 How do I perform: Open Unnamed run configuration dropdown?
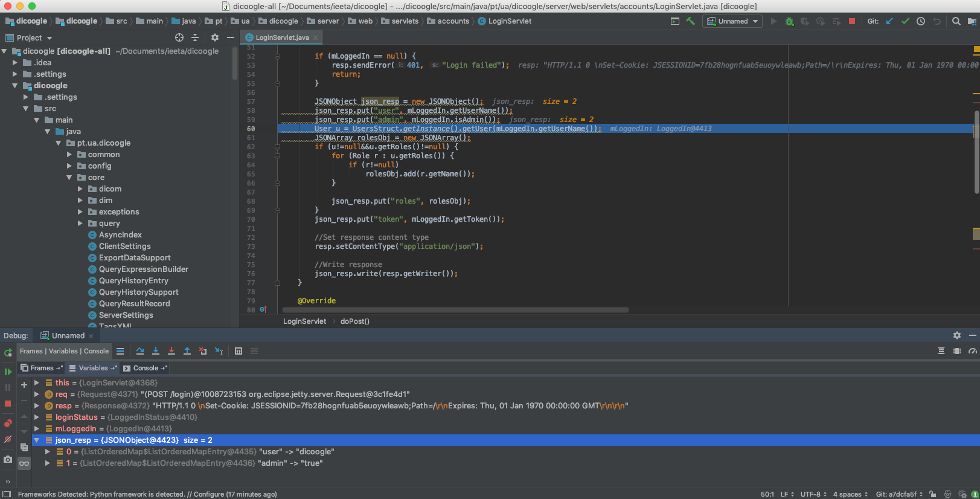[x=732, y=21]
